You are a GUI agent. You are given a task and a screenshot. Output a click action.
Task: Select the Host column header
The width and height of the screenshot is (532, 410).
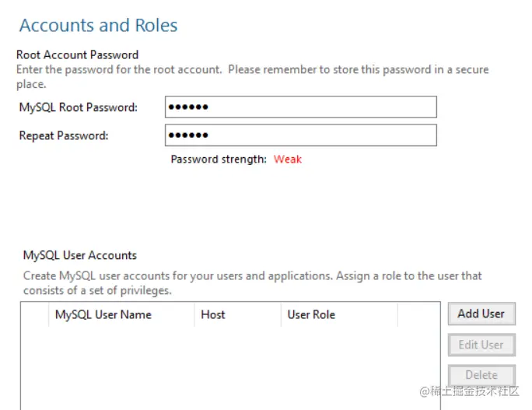(x=212, y=314)
